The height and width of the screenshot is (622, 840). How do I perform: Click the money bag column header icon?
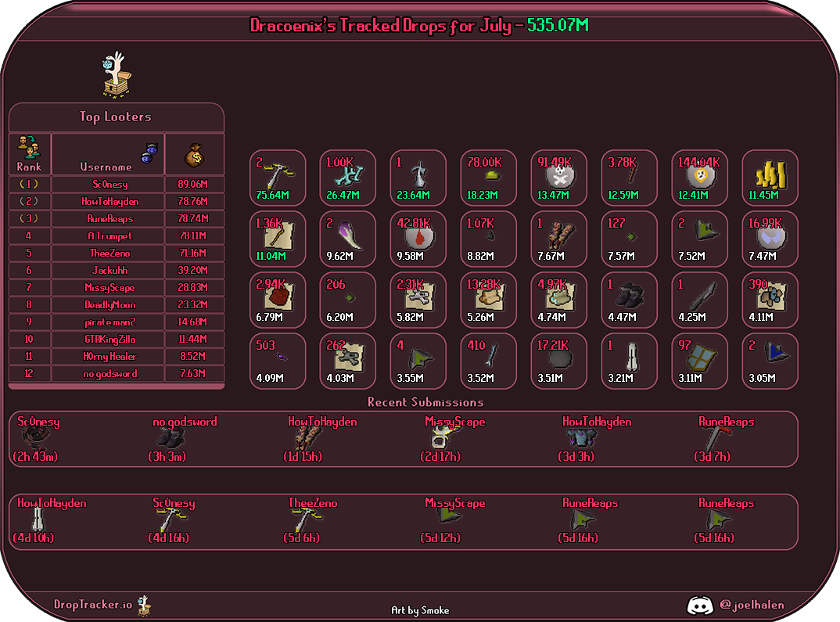(194, 155)
